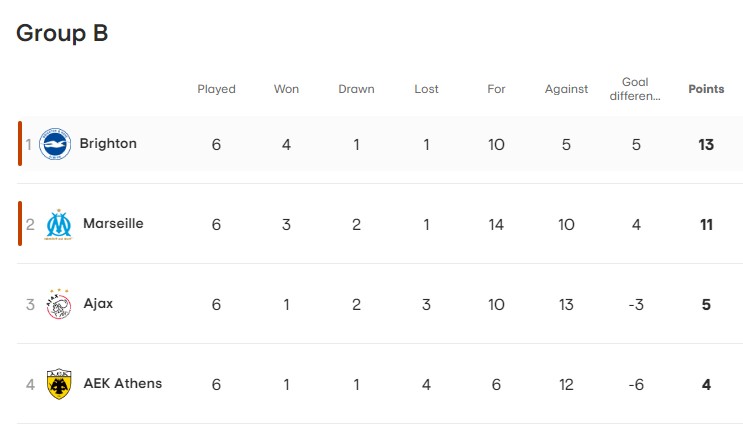Click the AEK Athens club crest icon

(59, 384)
